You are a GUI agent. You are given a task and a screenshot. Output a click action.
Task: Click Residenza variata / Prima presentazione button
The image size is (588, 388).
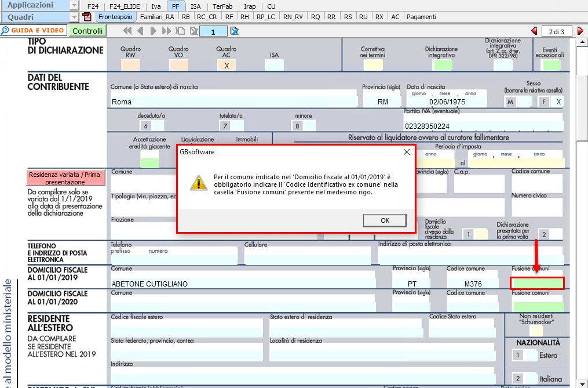(65, 178)
